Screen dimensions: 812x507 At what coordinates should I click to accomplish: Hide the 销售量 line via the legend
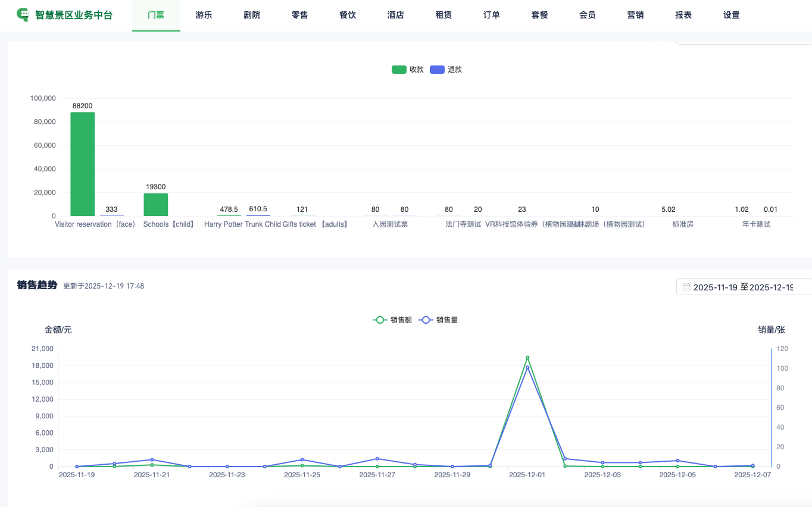[438, 320]
